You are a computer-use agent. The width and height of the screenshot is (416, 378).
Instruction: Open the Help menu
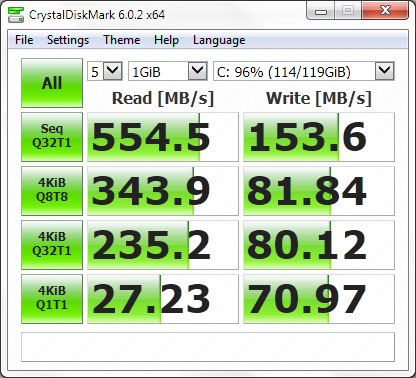click(166, 40)
